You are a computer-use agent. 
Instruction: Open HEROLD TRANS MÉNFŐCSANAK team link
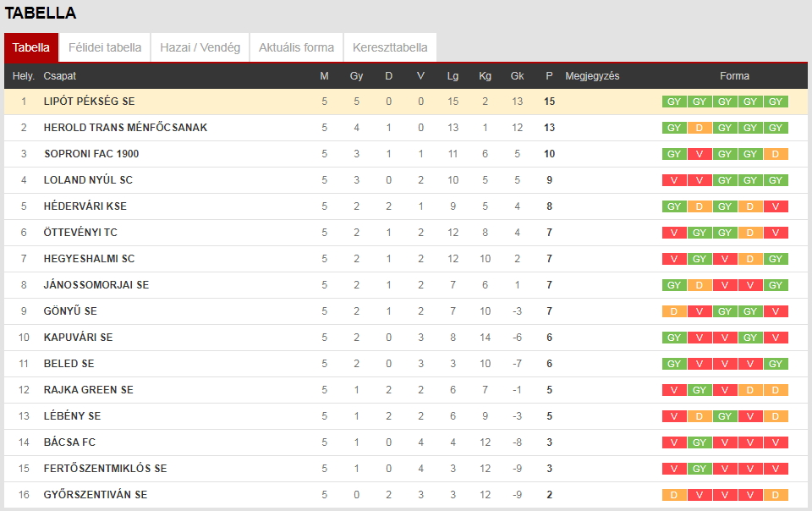pos(125,128)
